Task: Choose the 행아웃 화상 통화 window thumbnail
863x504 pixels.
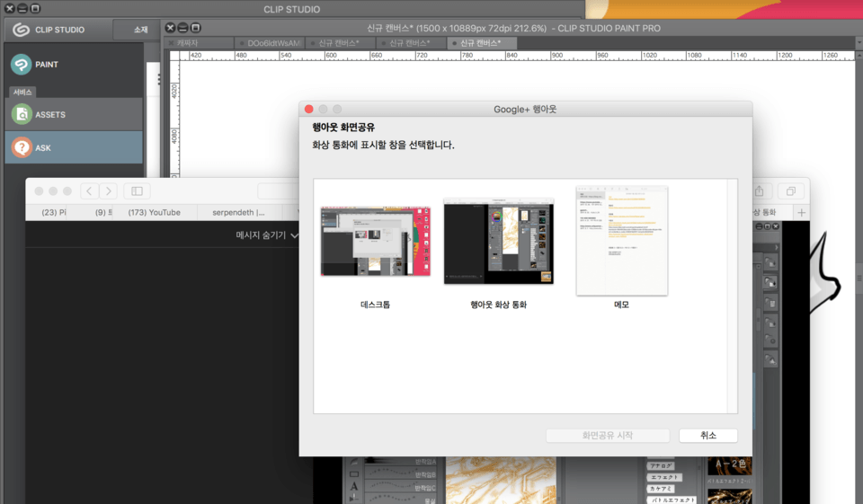Action: pyautogui.click(x=498, y=240)
